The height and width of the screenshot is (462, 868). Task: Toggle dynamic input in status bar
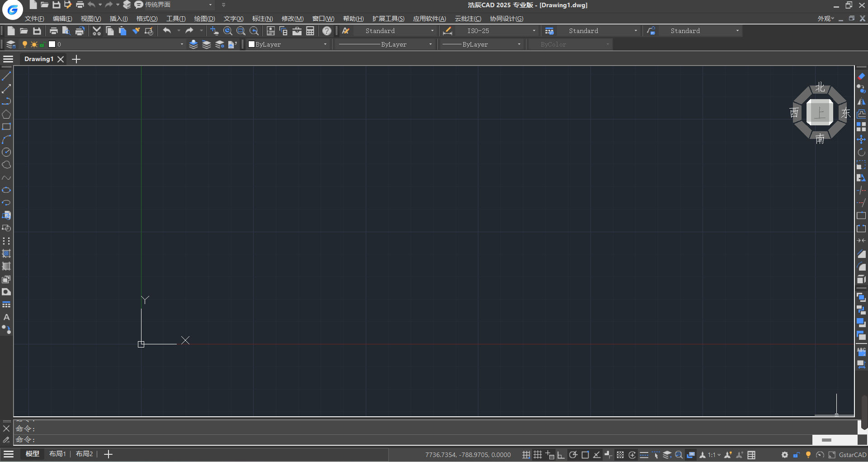coord(550,455)
